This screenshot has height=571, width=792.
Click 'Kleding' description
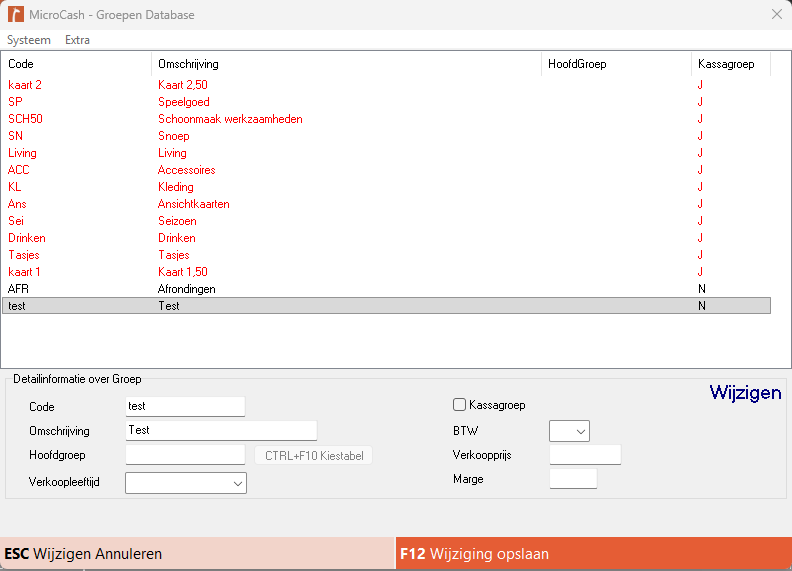point(175,187)
